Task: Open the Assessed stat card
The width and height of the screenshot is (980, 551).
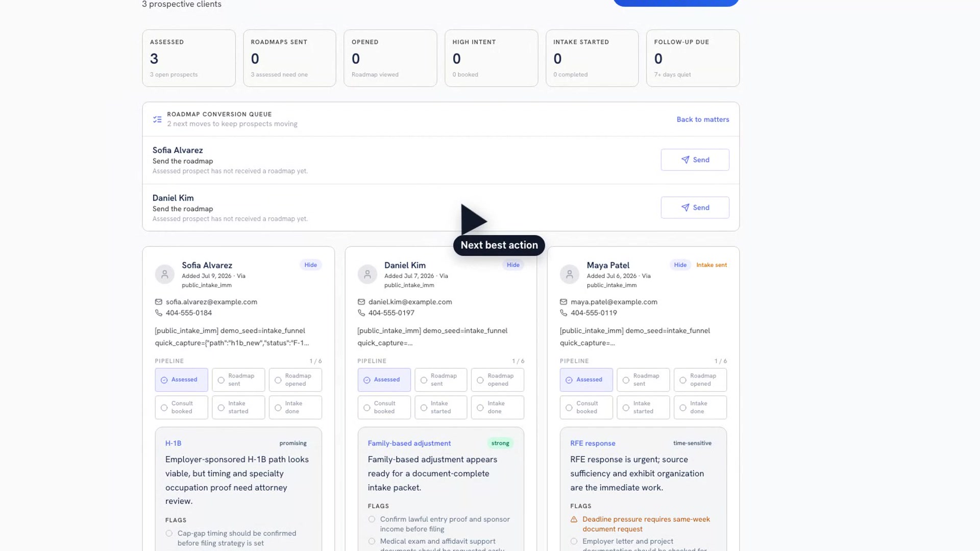Action: [x=188, y=58]
